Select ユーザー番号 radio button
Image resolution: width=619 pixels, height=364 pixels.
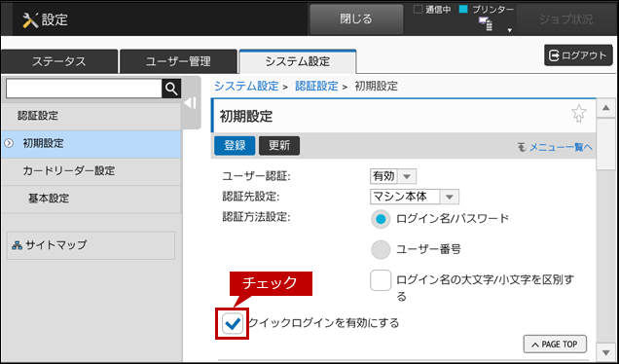381,250
